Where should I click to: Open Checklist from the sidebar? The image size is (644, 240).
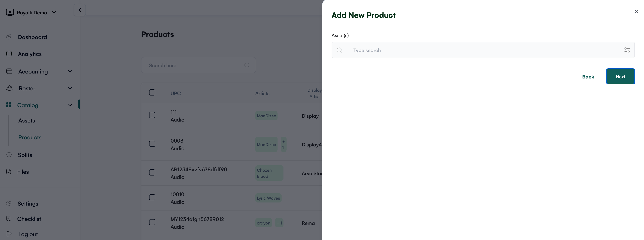point(29,219)
